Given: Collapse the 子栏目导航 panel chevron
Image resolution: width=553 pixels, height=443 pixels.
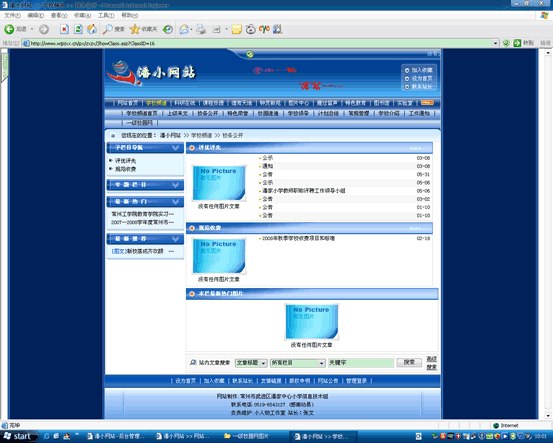Looking at the screenshot, I should click(x=175, y=148).
